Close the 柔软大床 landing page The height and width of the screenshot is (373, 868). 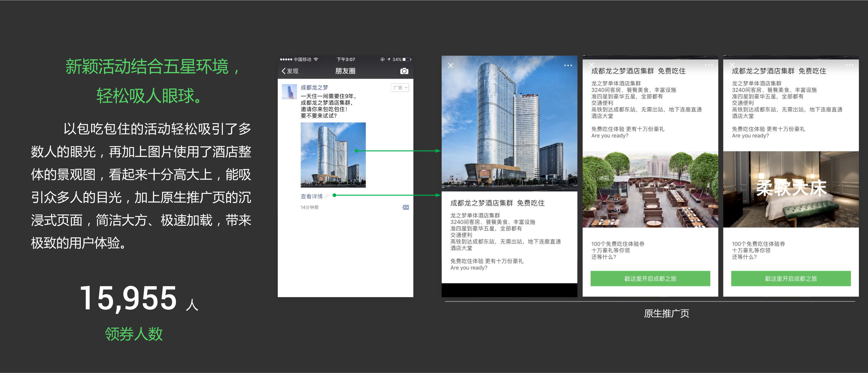coord(732,65)
